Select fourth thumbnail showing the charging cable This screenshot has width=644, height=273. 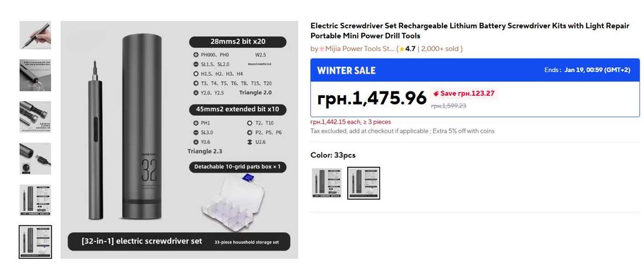coord(35,158)
